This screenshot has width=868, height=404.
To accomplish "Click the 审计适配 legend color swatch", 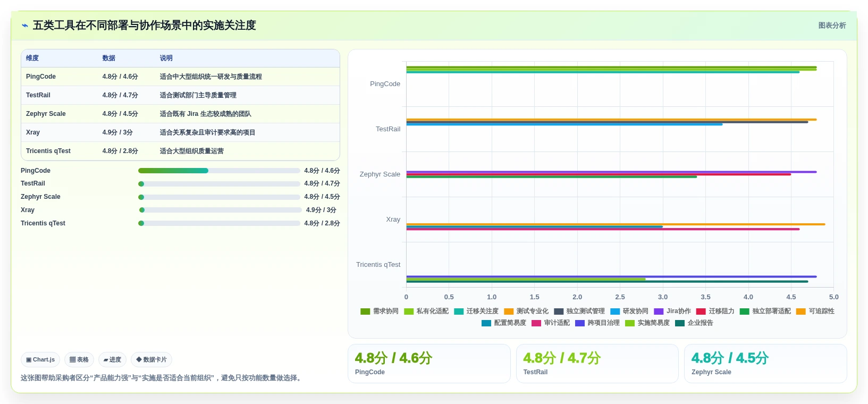I will coord(536,323).
